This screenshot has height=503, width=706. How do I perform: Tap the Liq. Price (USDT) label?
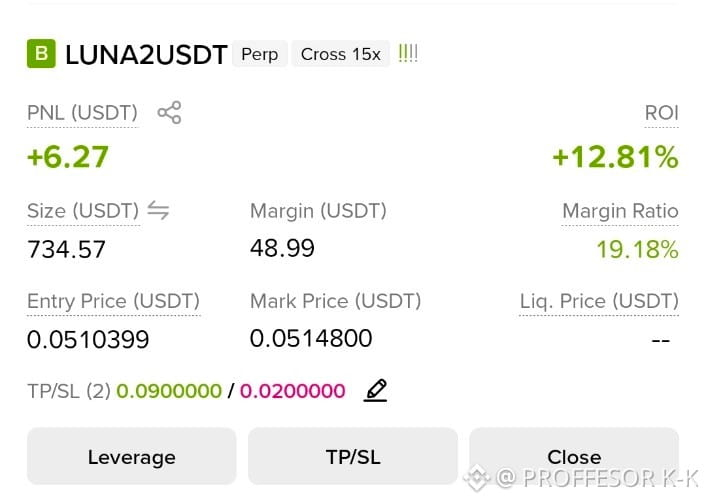click(x=599, y=301)
